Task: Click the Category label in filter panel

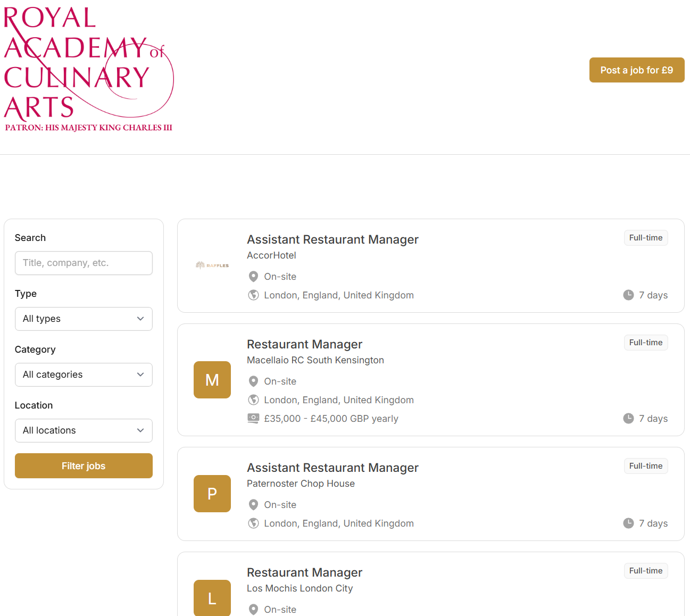Action: (35, 349)
